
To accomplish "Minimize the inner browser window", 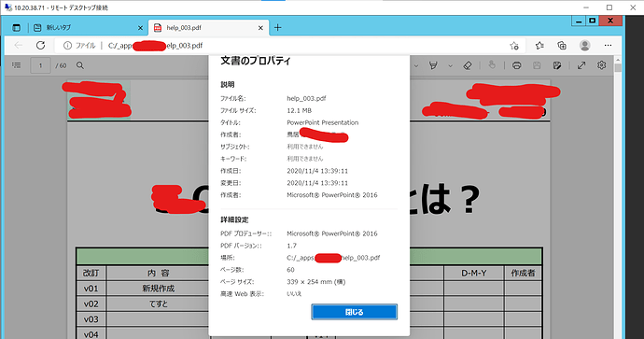I will pos(579,21).
